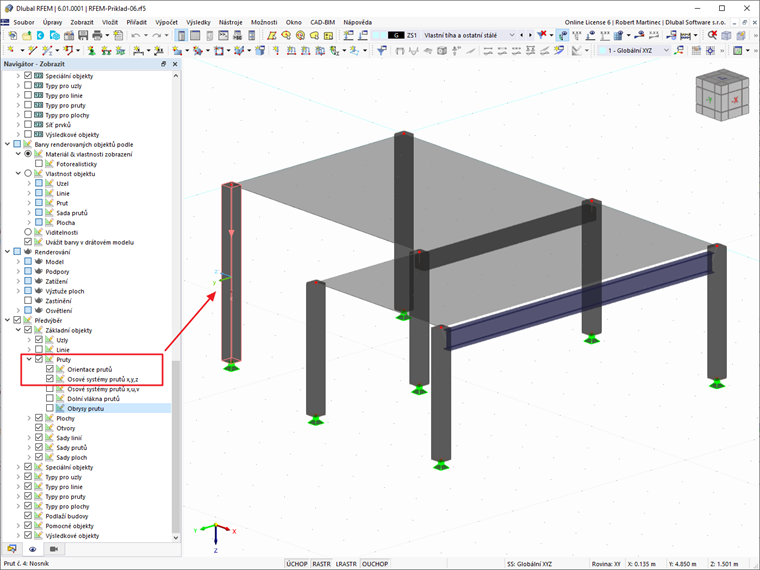This screenshot has width=760, height=570.
Task: Switch to Navigator Display eye tab
Action: pos(32,549)
